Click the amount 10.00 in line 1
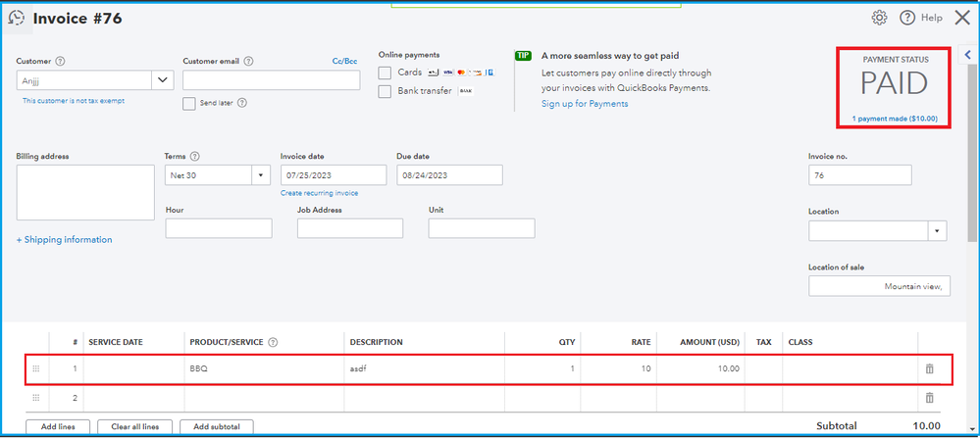 (728, 368)
